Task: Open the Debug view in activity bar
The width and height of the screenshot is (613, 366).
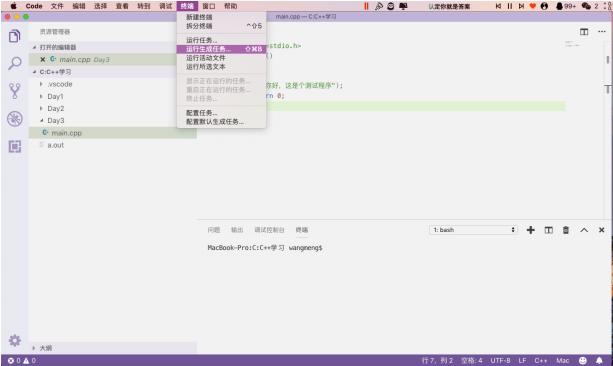Action: (14, 119)
